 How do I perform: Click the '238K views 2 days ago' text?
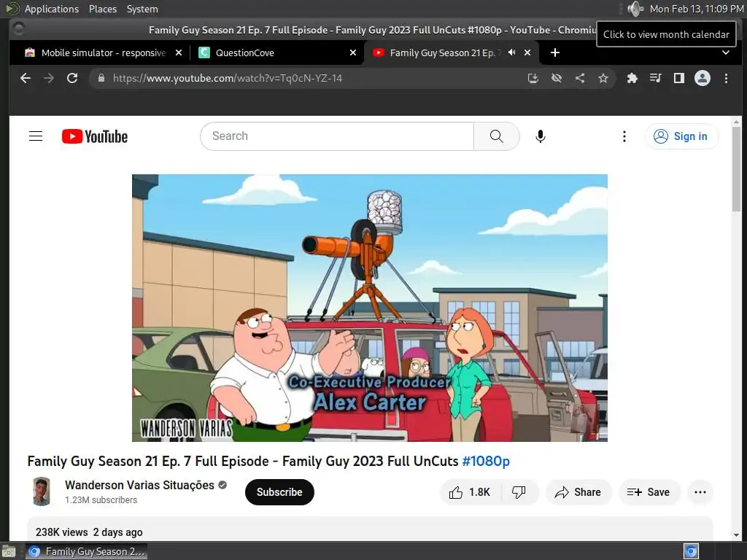(89, 532)
